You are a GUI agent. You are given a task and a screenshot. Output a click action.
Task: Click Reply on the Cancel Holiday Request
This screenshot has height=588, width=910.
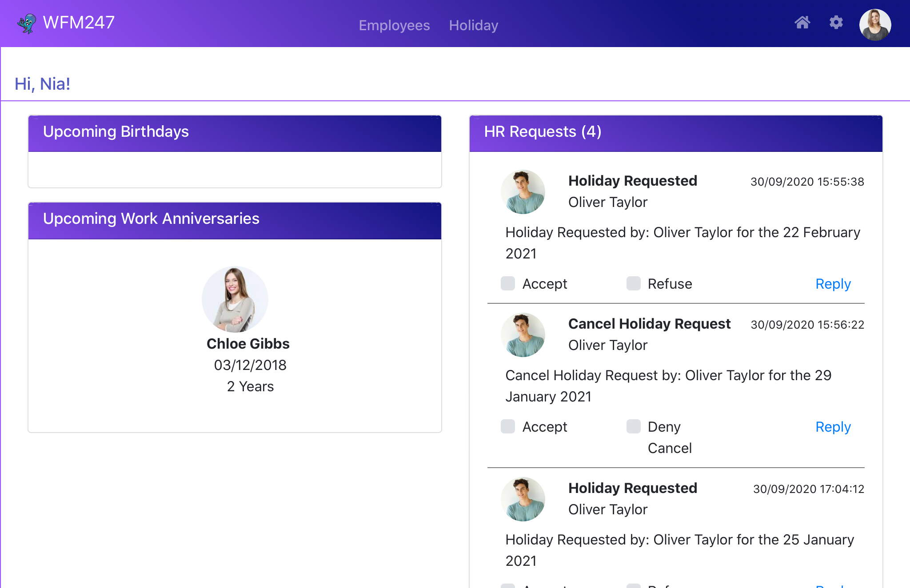click(833, 427)
